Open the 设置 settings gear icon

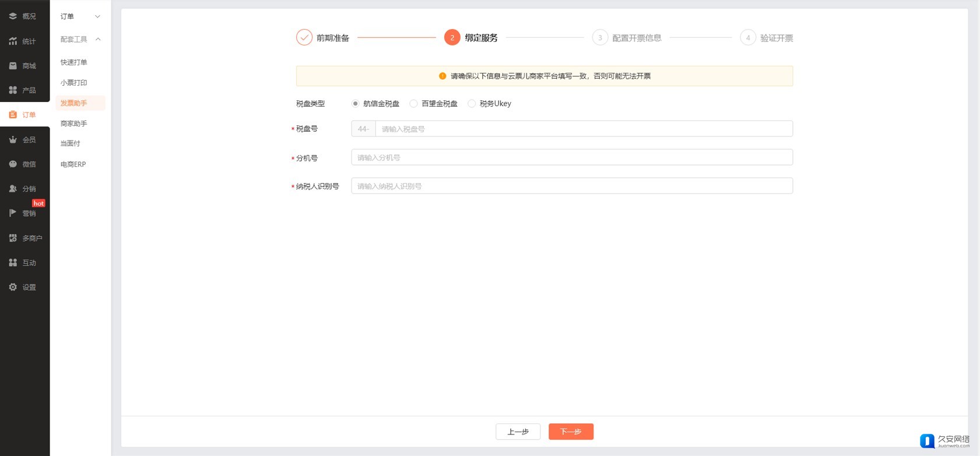(13, 287)
